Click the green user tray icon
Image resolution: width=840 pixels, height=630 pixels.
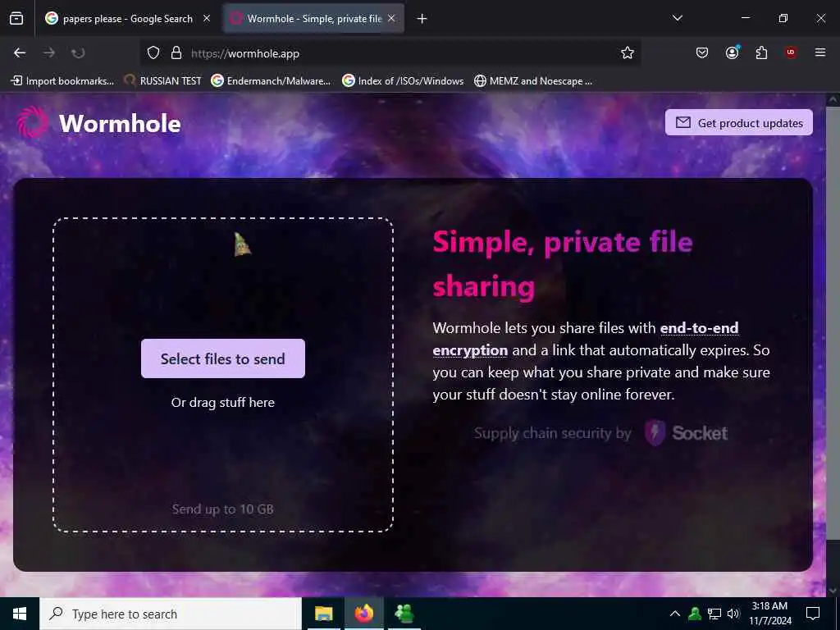tap(695, 614)
